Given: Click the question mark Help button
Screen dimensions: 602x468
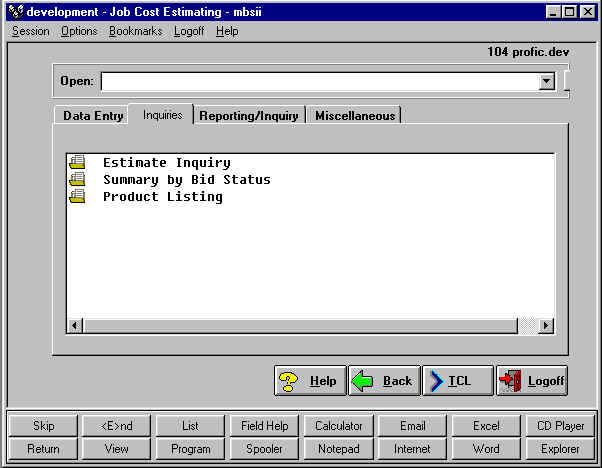Looking at the screenshot, I should 310,380.
